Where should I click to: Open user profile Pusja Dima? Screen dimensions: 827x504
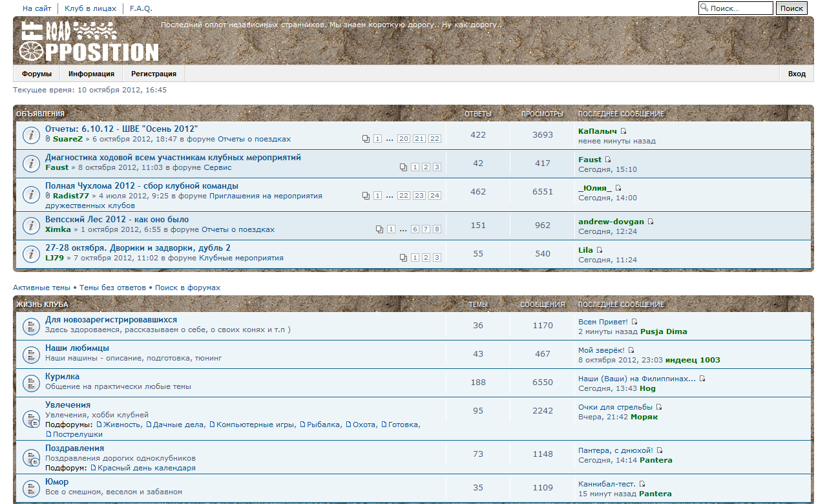[664, 331]
